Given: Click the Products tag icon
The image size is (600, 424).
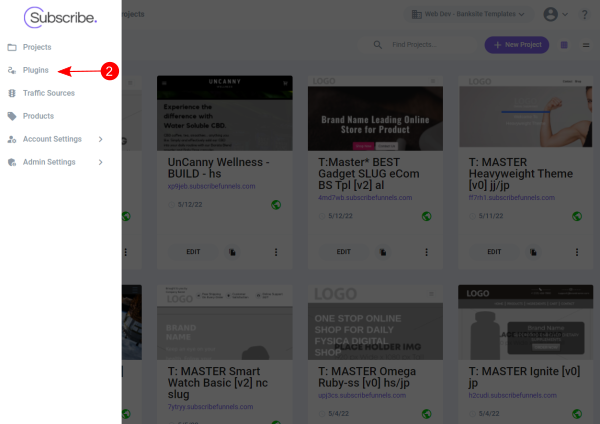Looking at the screenshot, I should point(12,116).
